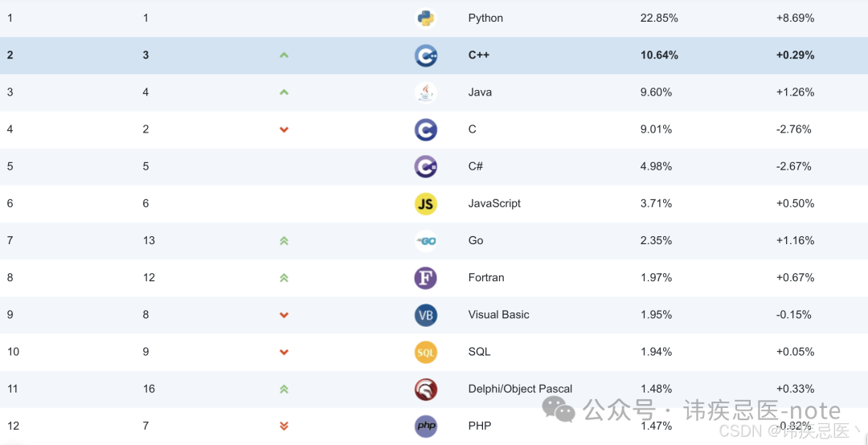The height and width of the screenshot is (445, 868).
Task: Select the Java language name
Action: [x=480, y=92]
